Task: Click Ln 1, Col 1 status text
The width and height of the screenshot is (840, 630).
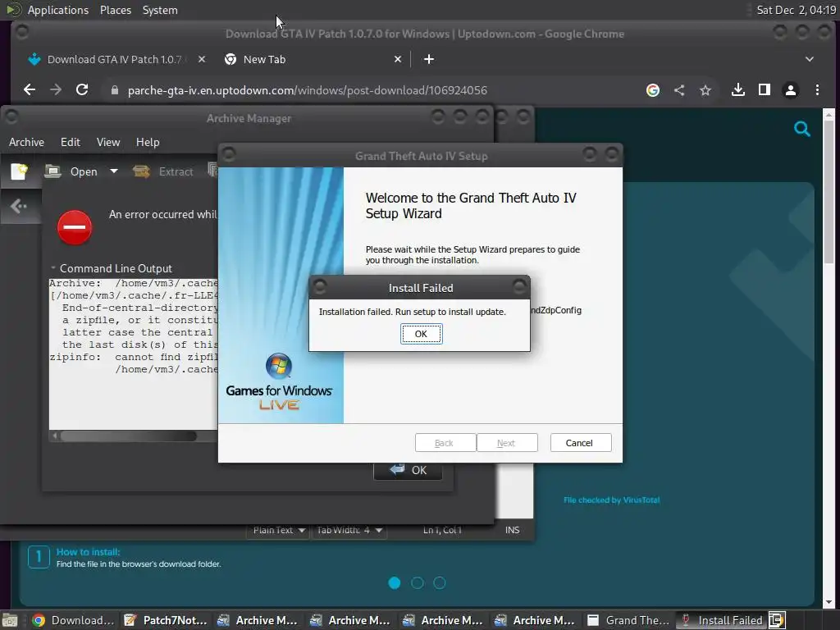Action: (x=442, y=530)
